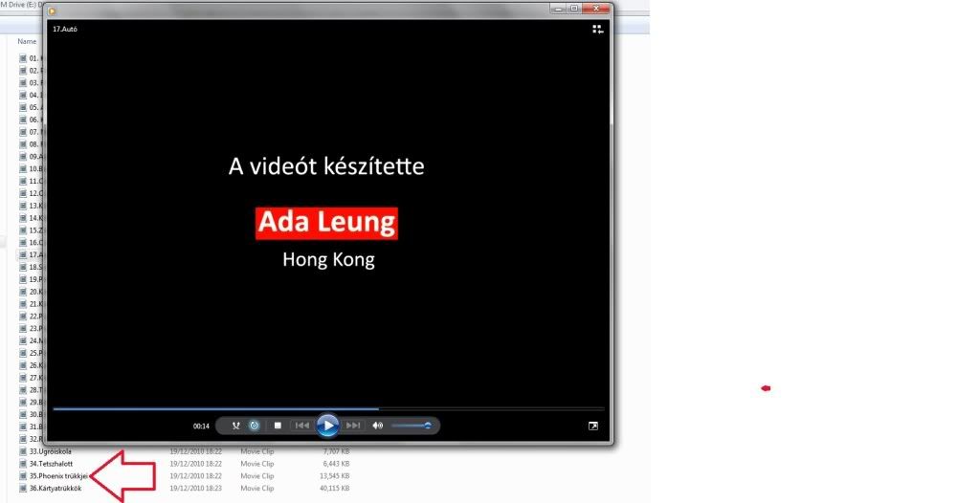Screen dimensions: 980x503
Task: Click Movie Clip type of 33.Ugróiskola
Action: click(256, 451)
